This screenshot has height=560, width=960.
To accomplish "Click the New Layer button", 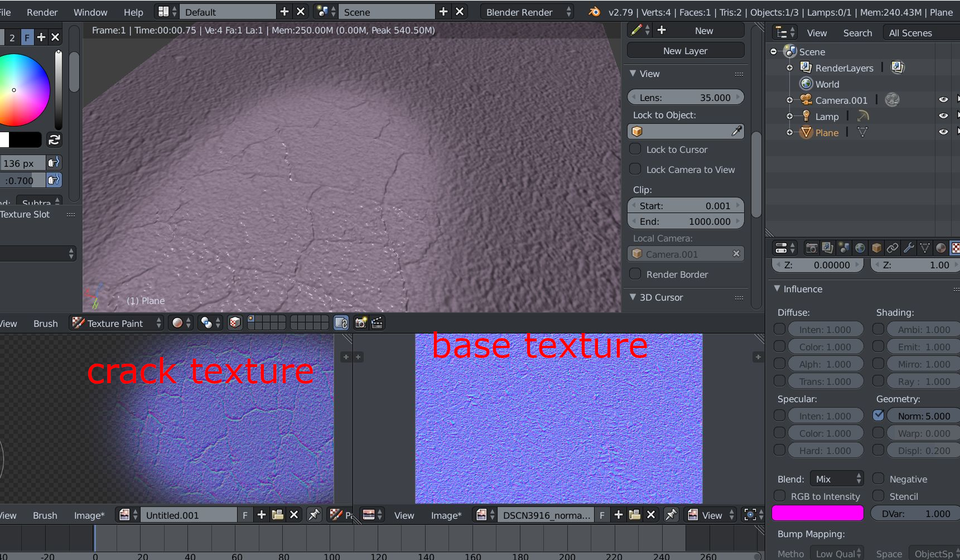I will 686,50.
